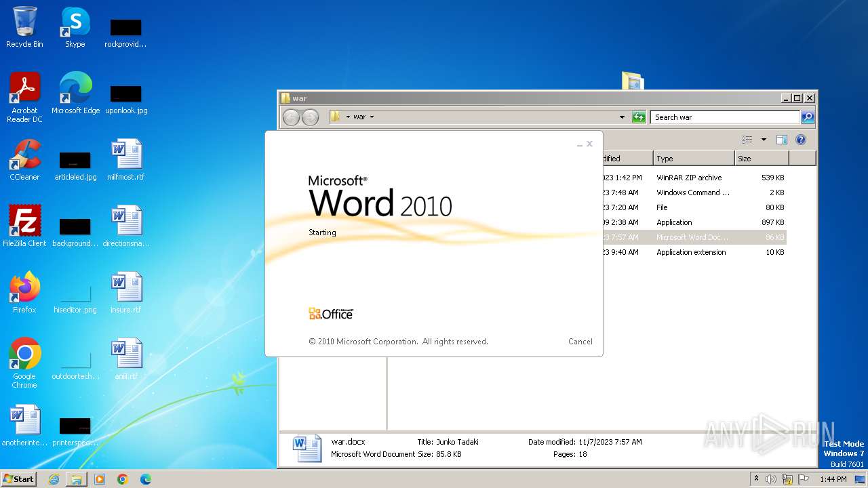Maximize the war Explorer window
The image size is (868, 488).
click(x=797, y=98)
